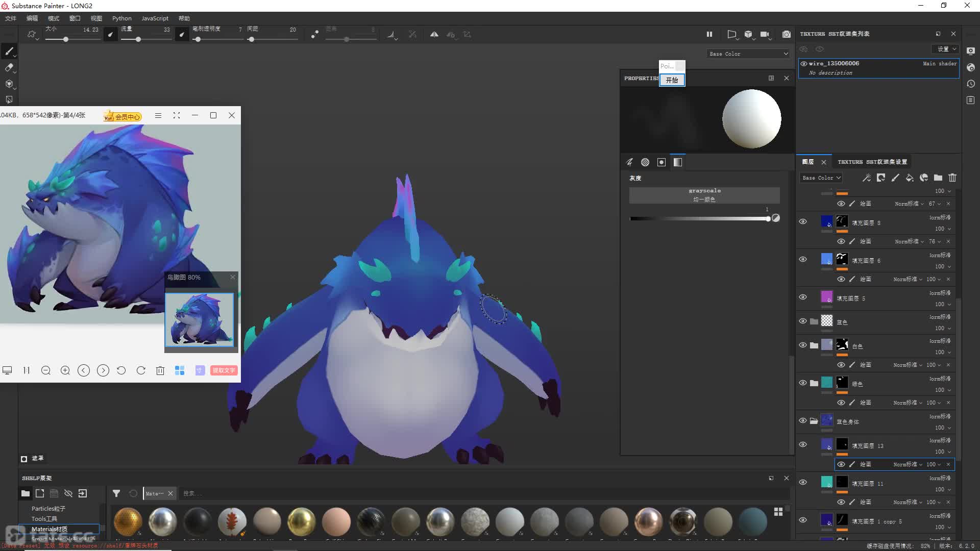980x551 pixels.
Task: Add a mask using mask icon
Action: (881, 178)
